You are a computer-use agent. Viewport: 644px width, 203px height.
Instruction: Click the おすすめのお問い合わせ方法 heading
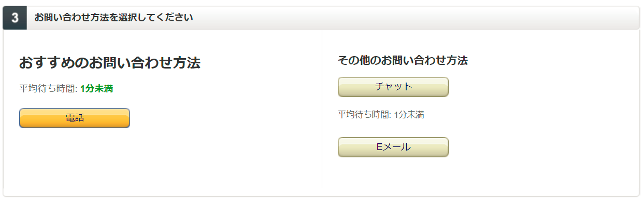[x=110, y=63]
